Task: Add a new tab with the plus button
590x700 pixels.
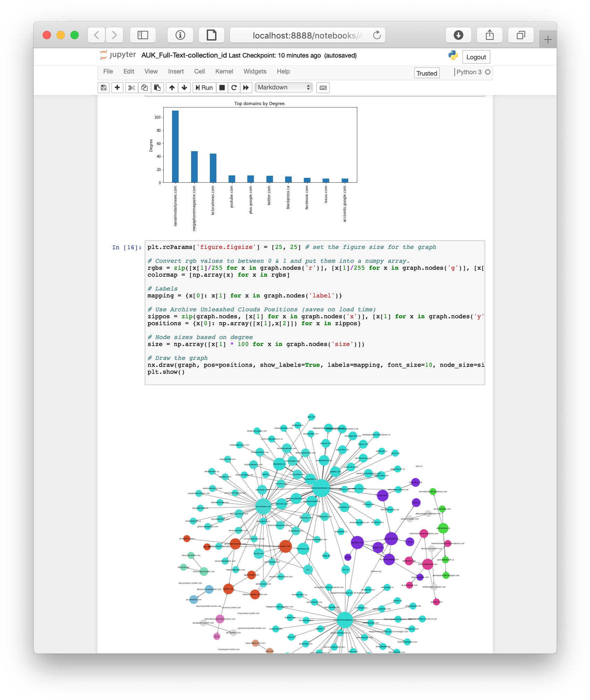Action: point(548,40)
